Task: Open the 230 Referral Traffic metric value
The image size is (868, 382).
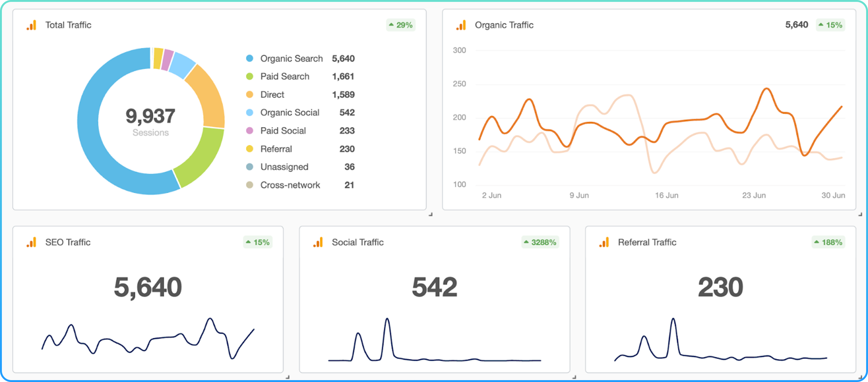Action: point(720,287)
